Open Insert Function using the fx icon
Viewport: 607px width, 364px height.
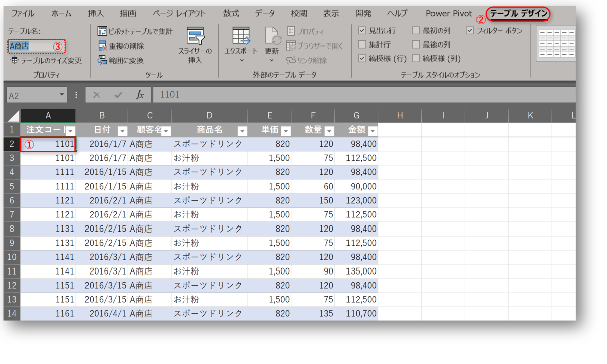(x=140, y=95)
